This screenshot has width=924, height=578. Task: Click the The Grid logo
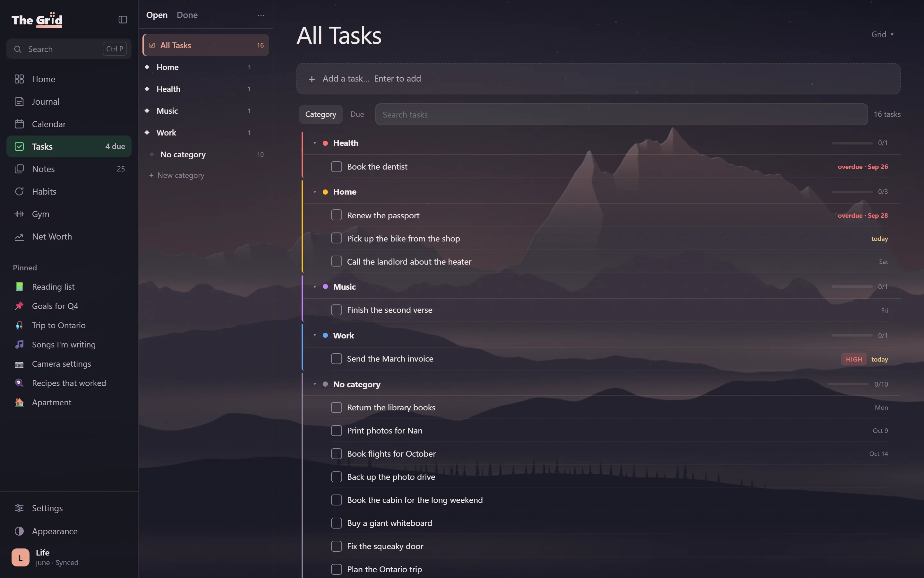tap(37, 20)
